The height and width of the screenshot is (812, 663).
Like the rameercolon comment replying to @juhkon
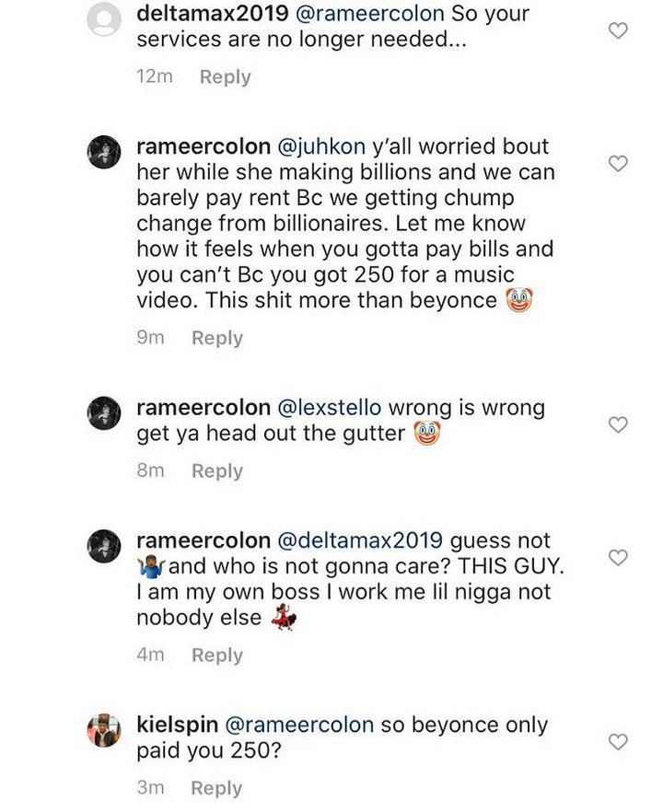pyautogui.click(x=619, y=163)
